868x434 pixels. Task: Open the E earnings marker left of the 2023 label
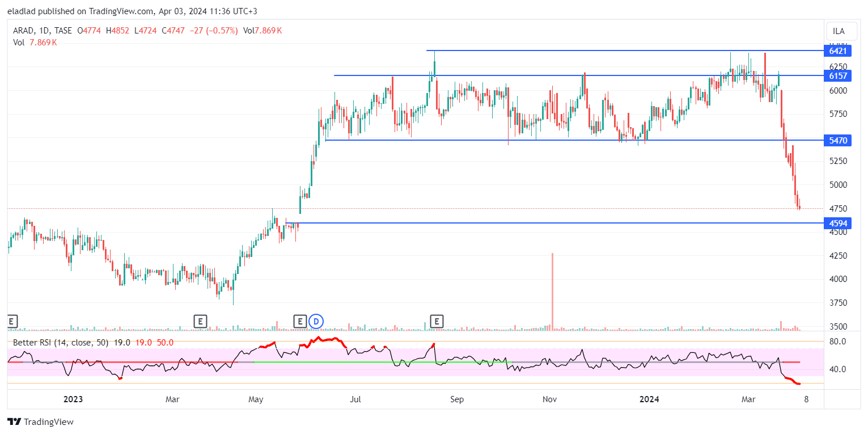point(11,322)
